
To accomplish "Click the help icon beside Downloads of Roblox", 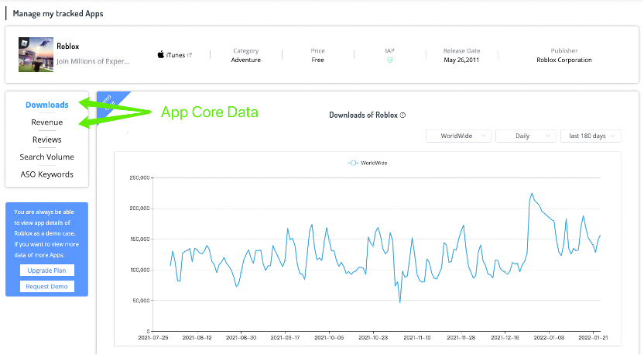I will 403,115.
